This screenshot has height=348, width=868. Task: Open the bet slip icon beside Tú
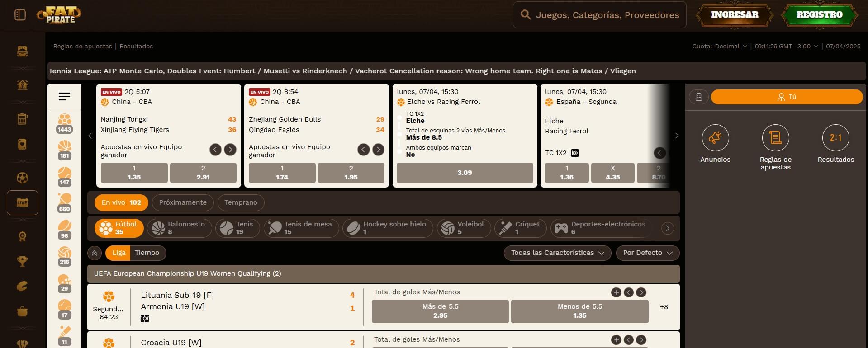[698, 97]
